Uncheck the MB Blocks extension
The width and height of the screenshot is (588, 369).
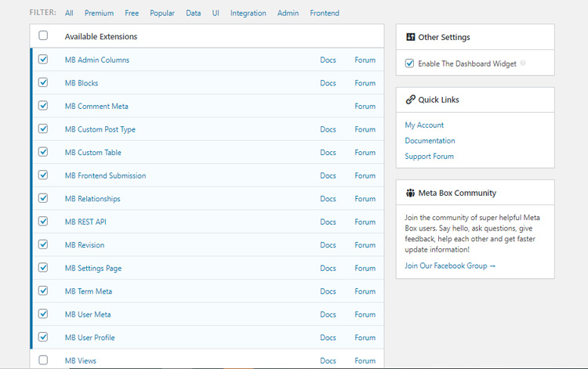pyautogui.click(x=43, y=83)
